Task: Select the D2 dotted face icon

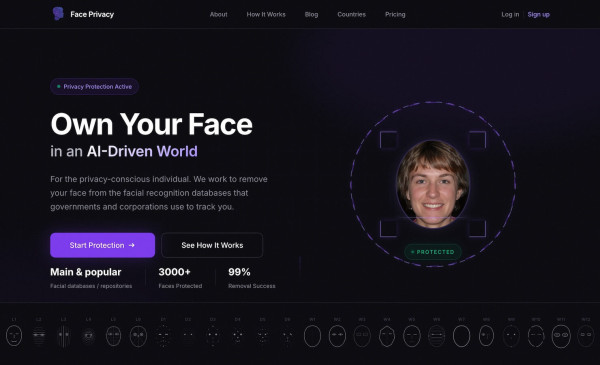Action: [188, 336]
